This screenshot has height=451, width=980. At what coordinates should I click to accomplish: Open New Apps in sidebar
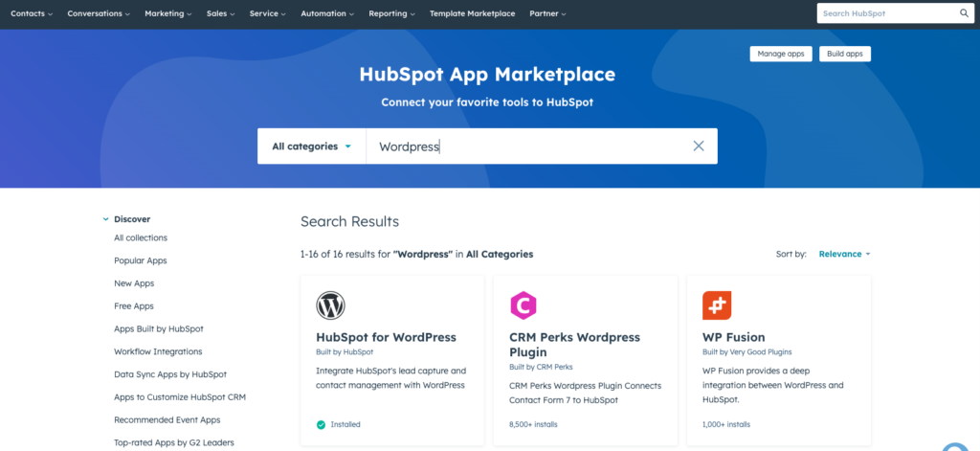[134, 283]
